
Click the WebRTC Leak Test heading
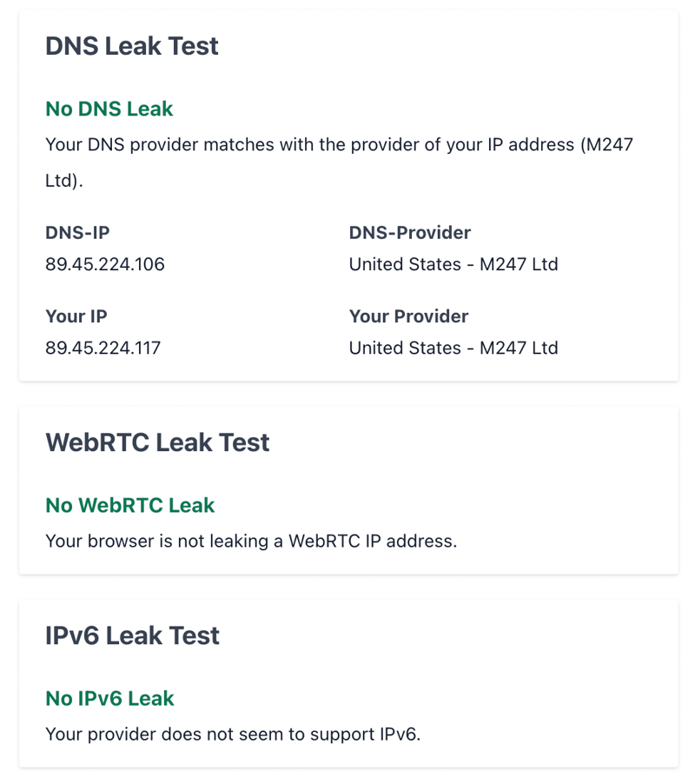point(157,442)
